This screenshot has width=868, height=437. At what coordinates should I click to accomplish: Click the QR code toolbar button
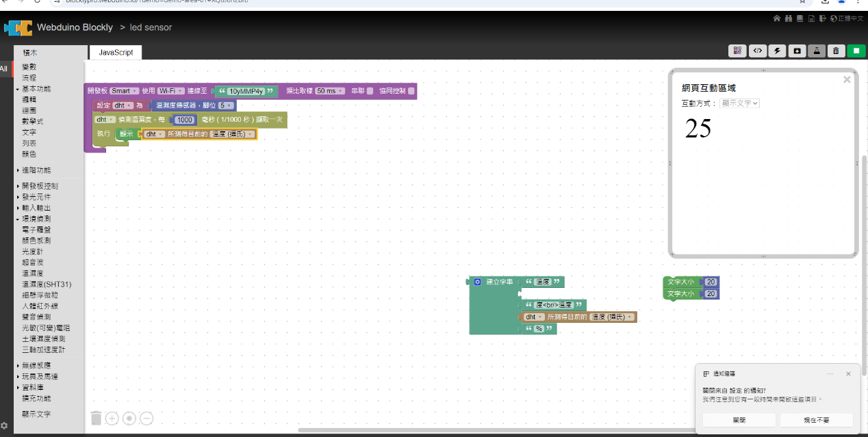pos(737,51)
